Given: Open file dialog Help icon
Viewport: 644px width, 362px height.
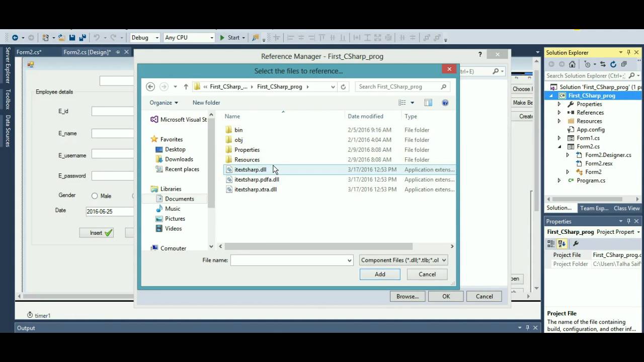Looking at the screenshot, I should pyautogui.click(x=445, y=103).
